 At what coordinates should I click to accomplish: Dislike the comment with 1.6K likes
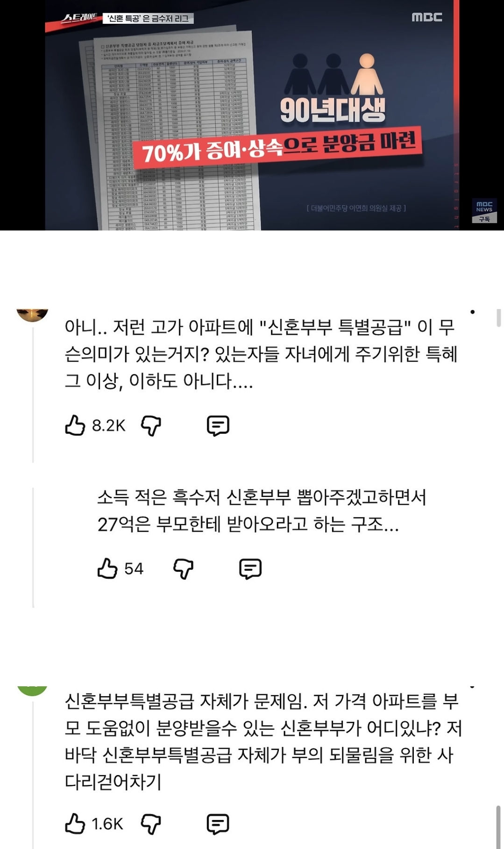point(151,824)
